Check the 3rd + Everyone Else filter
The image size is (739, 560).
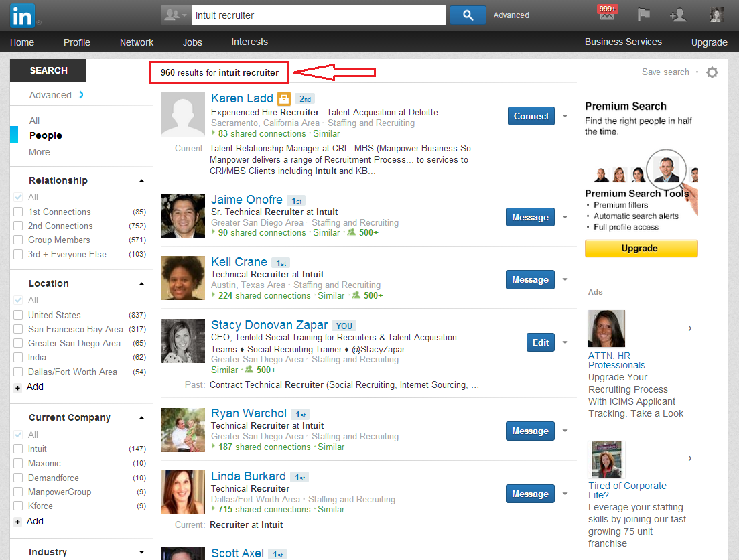(18, 254)
